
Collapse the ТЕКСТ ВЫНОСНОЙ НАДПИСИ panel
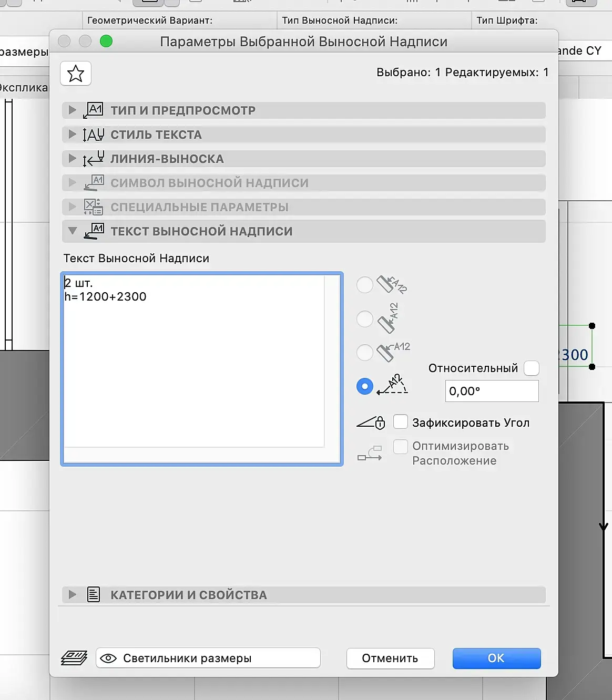pos(73,231)
